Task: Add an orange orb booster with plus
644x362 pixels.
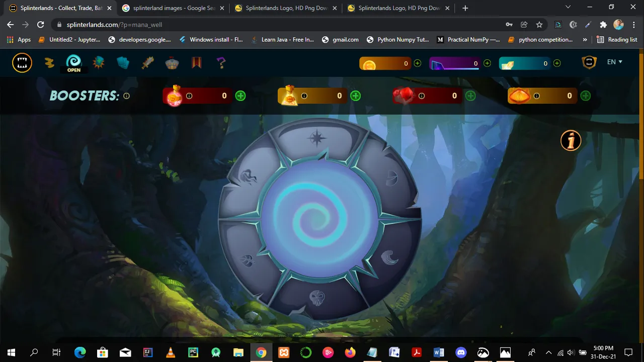Action: point(586,96)
